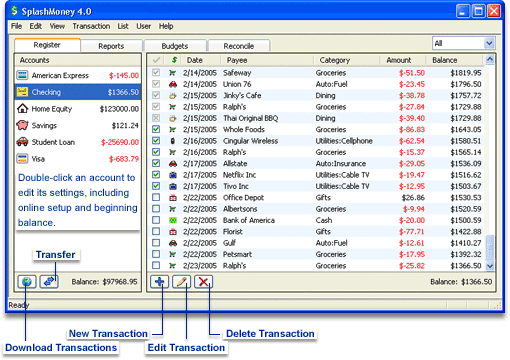Screen dimensions: 510x360
Task: Select the Utilities:Cellphone category cell
Action: click(344, 141)
